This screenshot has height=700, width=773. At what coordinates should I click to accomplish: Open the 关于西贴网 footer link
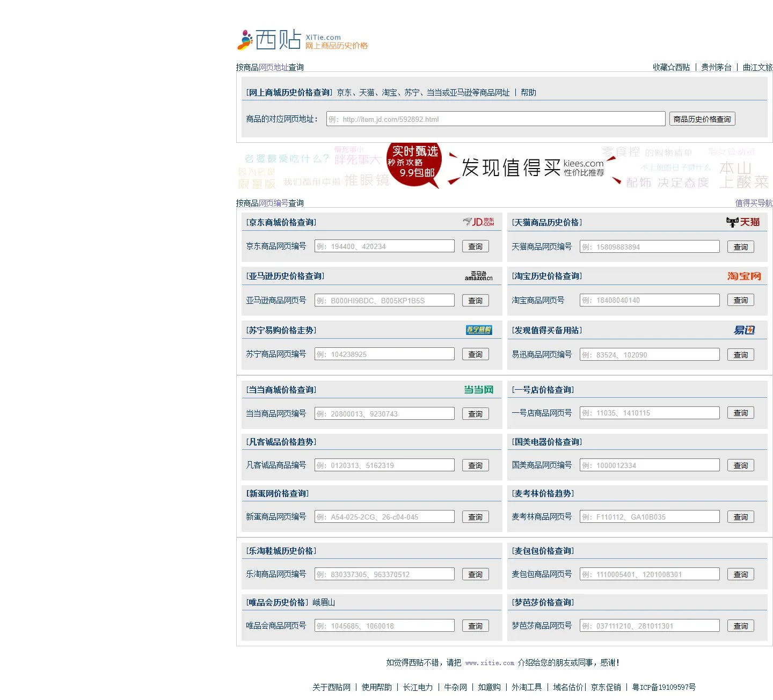(x=332, y=687)
